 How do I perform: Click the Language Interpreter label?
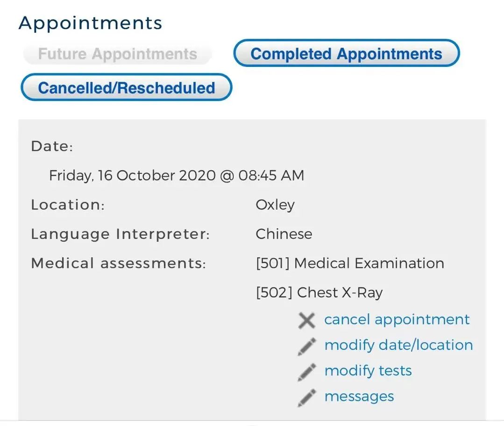point(120,234)
